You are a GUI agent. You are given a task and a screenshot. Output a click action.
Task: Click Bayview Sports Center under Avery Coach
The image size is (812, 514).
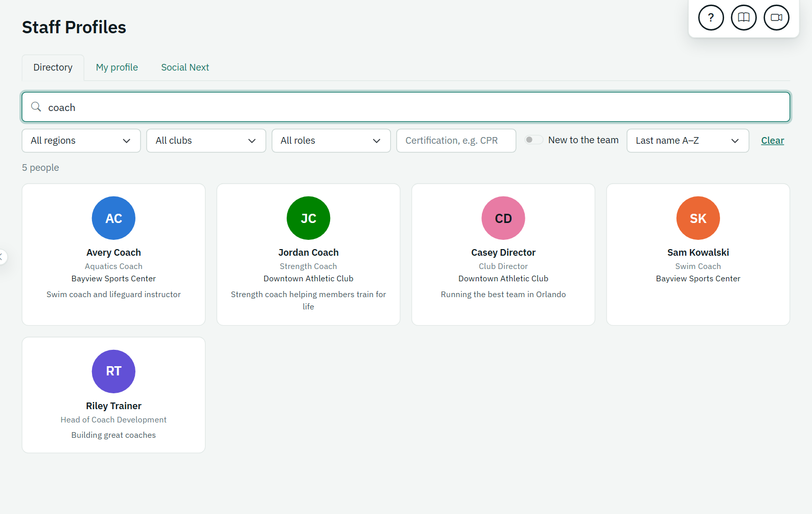point(113,279)
